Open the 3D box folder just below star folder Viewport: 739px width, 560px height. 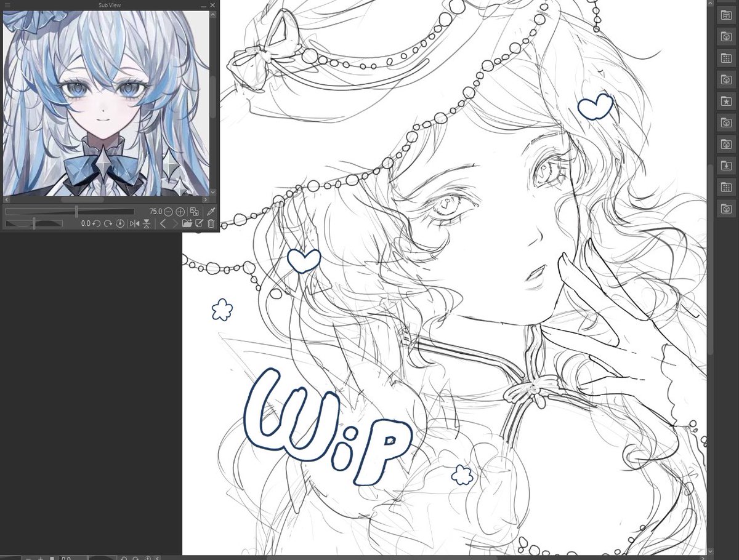pos(727,122)
